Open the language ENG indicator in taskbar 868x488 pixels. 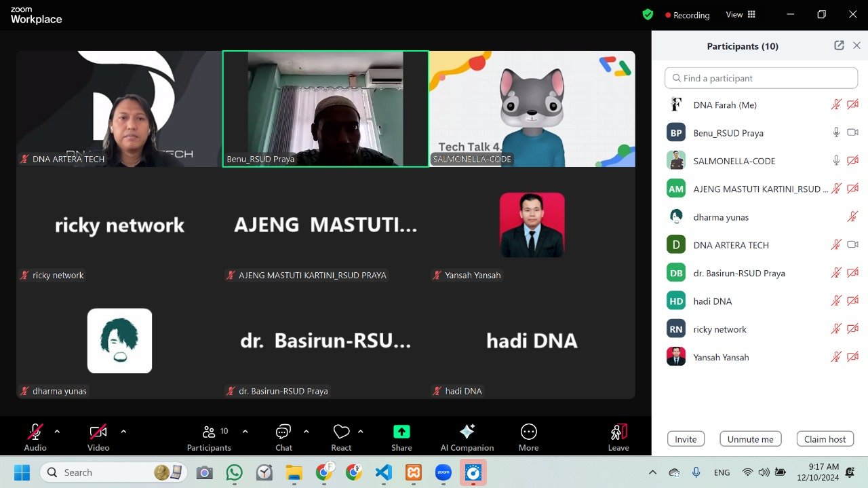(721, 472)
